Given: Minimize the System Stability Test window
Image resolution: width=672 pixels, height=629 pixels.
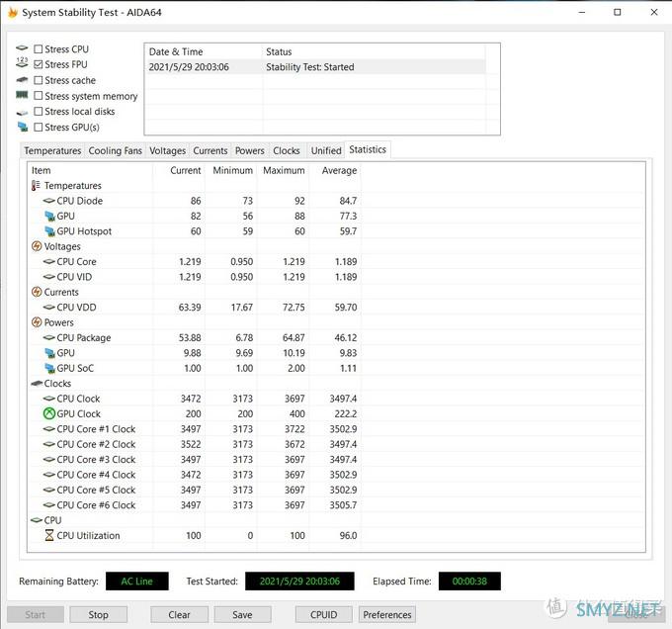Looking at the screenshot, I should (581, 12).
